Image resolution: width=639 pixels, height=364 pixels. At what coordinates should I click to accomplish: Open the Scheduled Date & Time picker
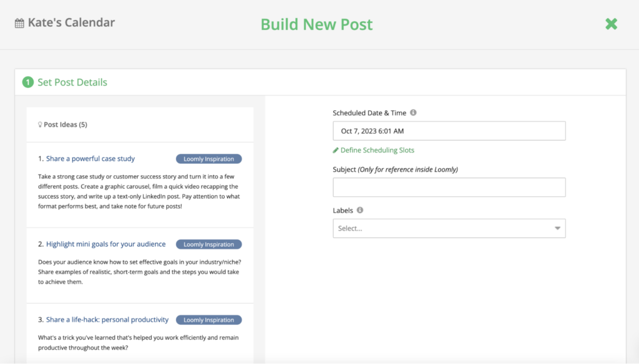[448, 130]
